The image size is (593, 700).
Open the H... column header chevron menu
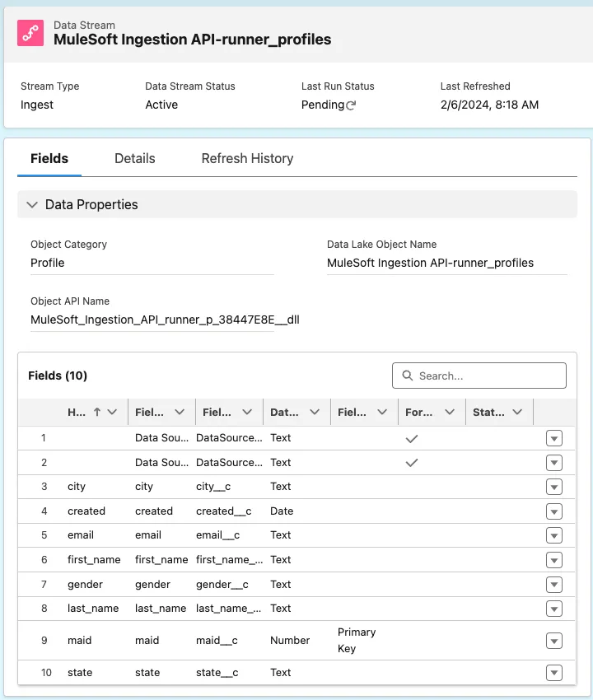coord(112,412)
